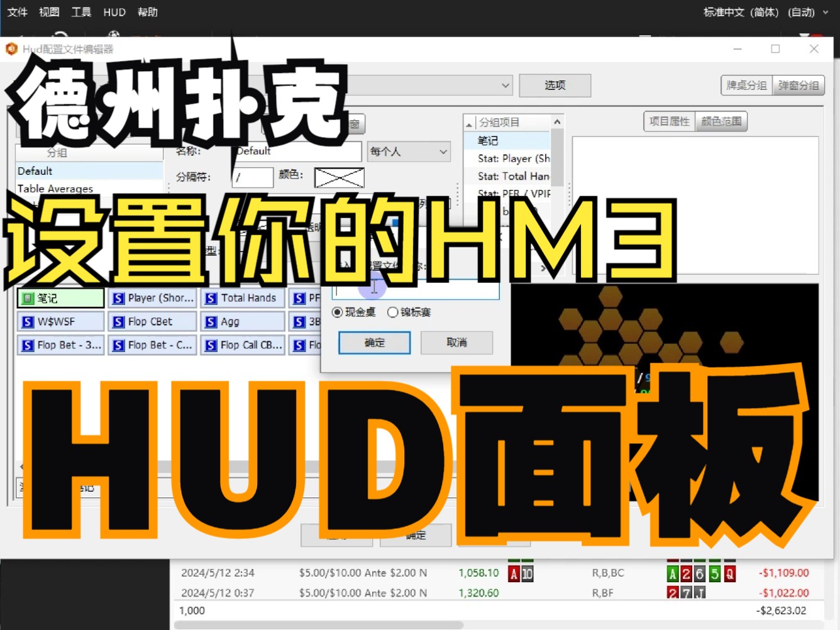Click the Name field showing Default

pos(298,151)
